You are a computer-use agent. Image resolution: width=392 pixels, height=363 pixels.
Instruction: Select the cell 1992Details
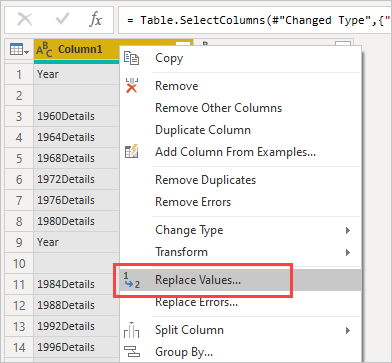[76, 326]
